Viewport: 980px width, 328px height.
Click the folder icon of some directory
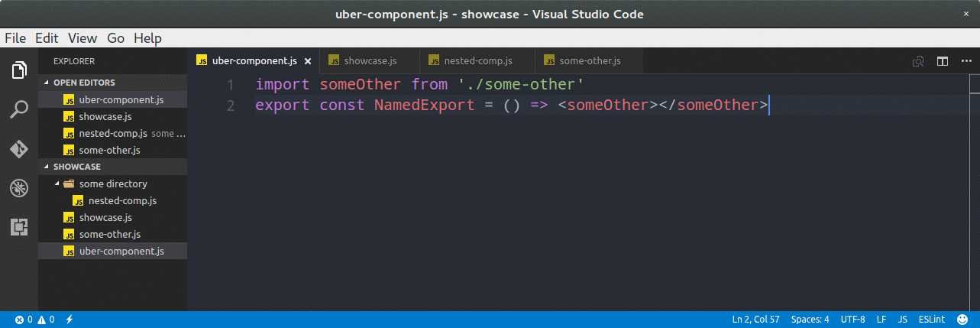[69, 183]
